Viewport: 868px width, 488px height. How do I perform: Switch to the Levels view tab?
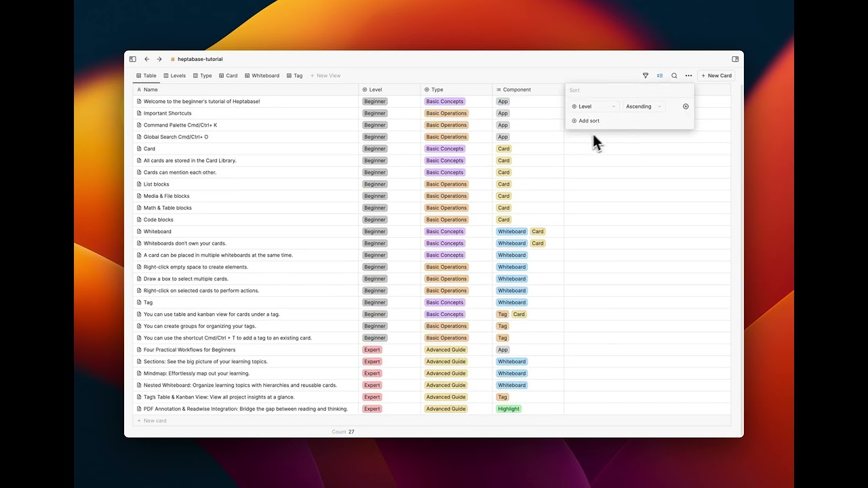coord(174,76)
